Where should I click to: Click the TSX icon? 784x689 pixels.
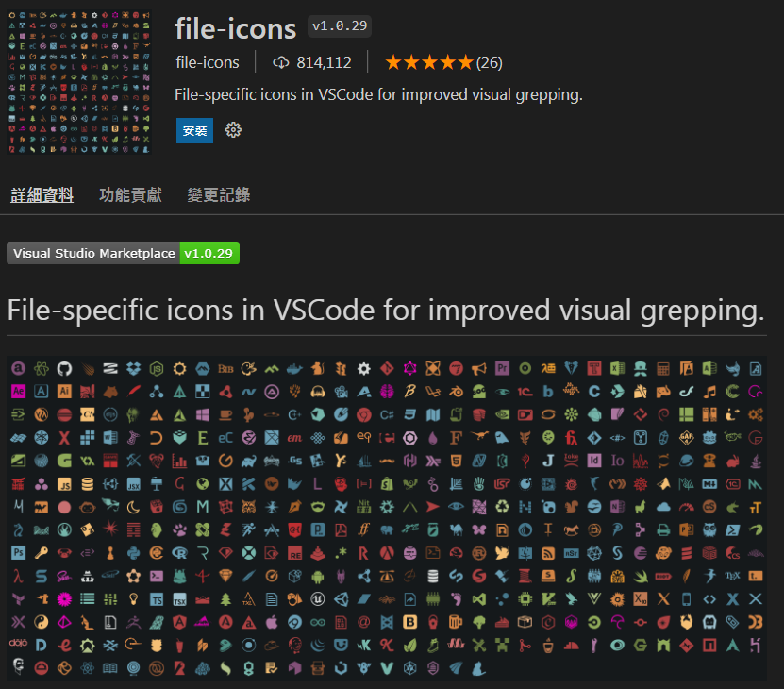(179, 599)
